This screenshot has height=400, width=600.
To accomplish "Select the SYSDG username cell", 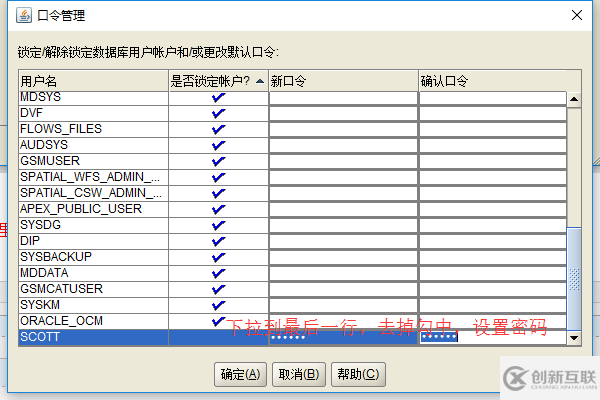I will point(93,225).
